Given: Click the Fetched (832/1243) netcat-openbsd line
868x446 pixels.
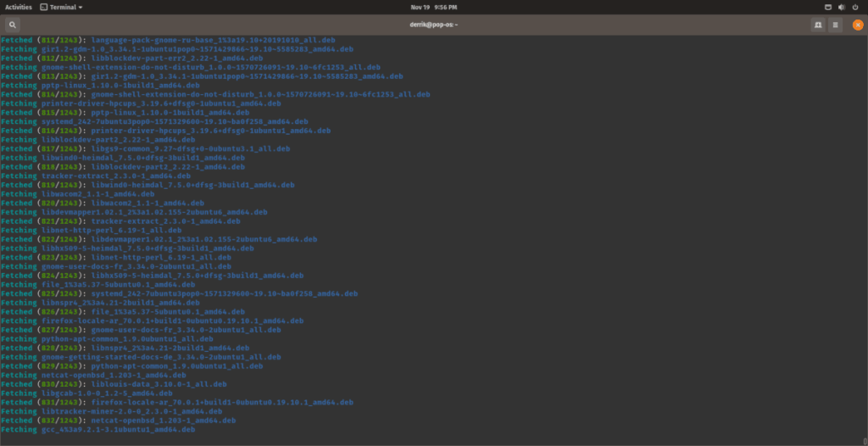Looking at the screenshot, I should [128, 421].
